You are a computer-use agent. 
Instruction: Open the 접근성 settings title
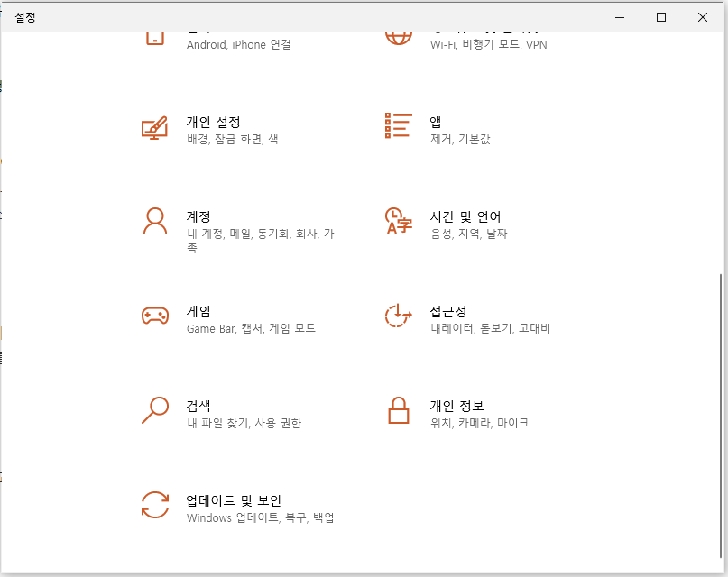click(448, 311)
